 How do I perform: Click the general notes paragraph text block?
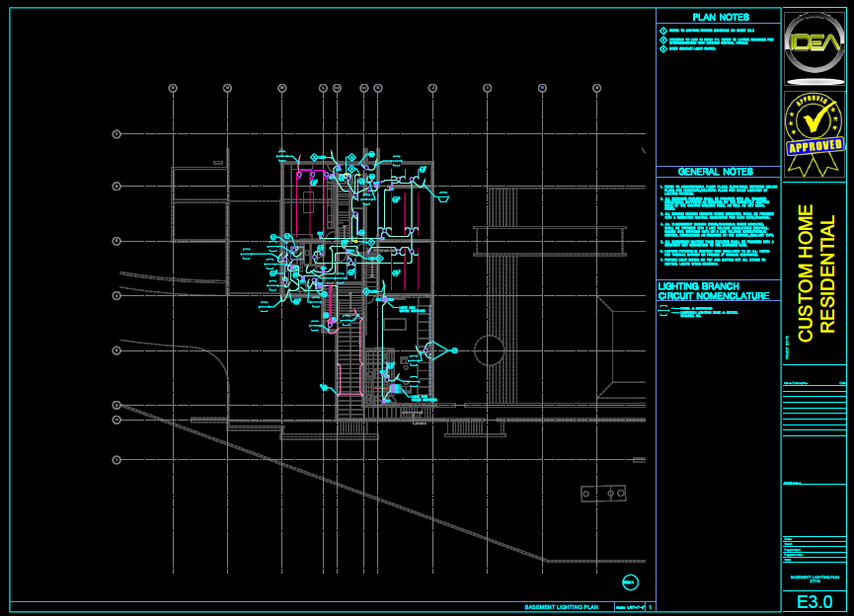click(x=719, y=227)
